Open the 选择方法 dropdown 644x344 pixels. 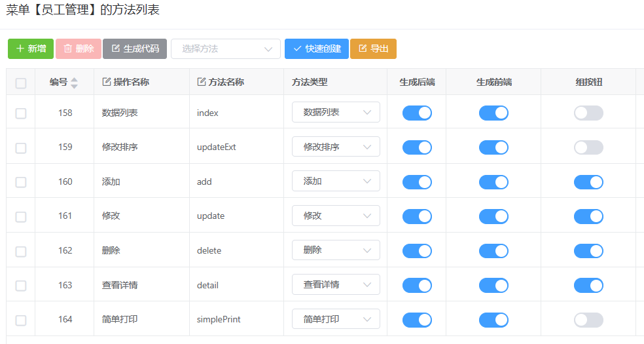(x=225, y=48)
